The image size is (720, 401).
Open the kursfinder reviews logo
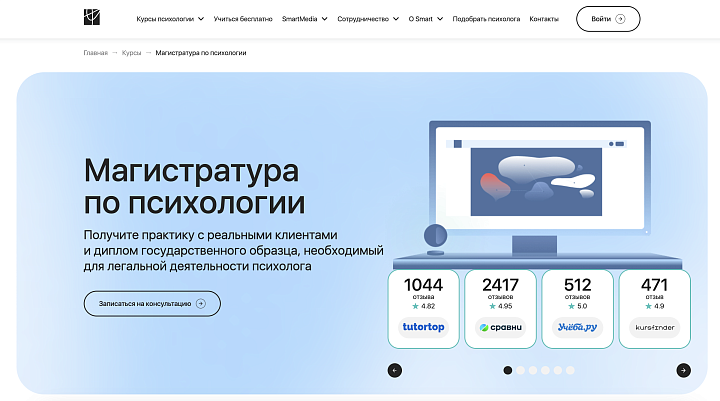coord(654,327)
